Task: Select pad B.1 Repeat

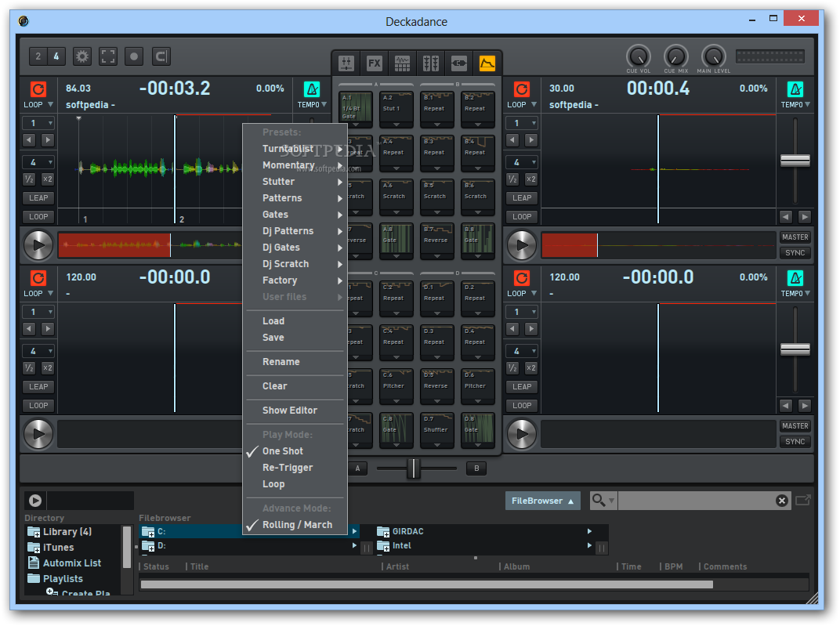Action: [437, 109]
